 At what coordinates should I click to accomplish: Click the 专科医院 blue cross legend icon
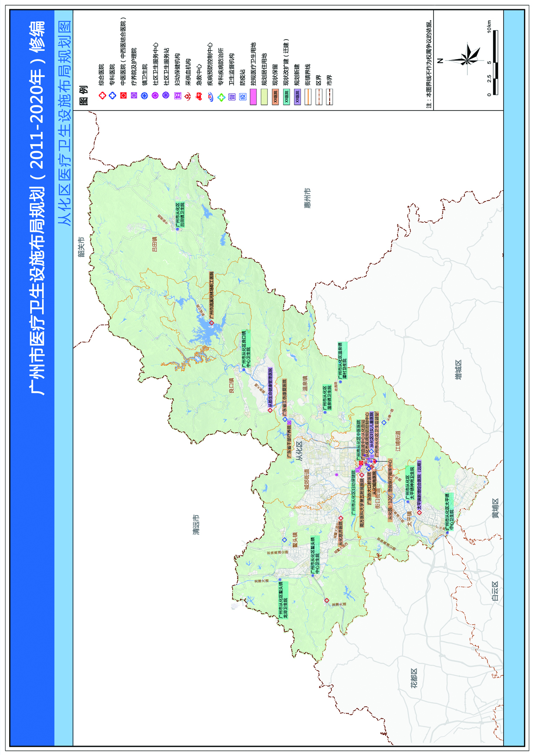113,95
